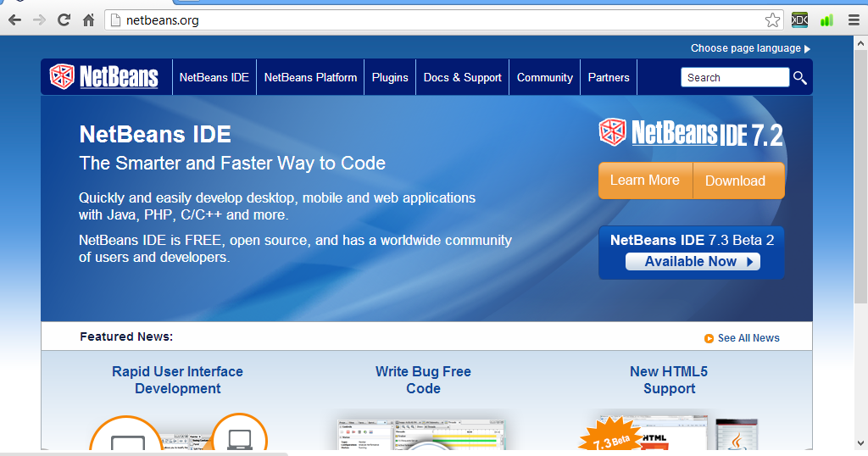Click the NetBeans IDE 7.2 logo
Screen dimensions: 868x456
(x=691, y=133)
